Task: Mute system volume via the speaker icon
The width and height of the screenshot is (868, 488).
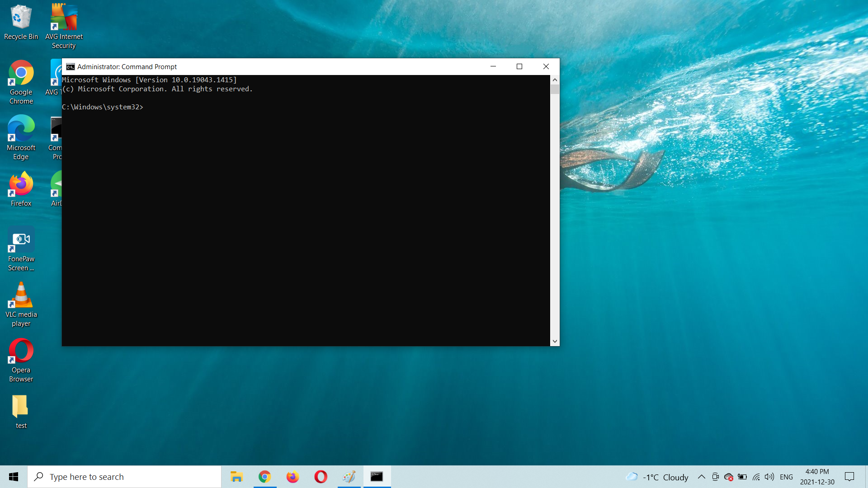Action: click(x=769, y=477)
